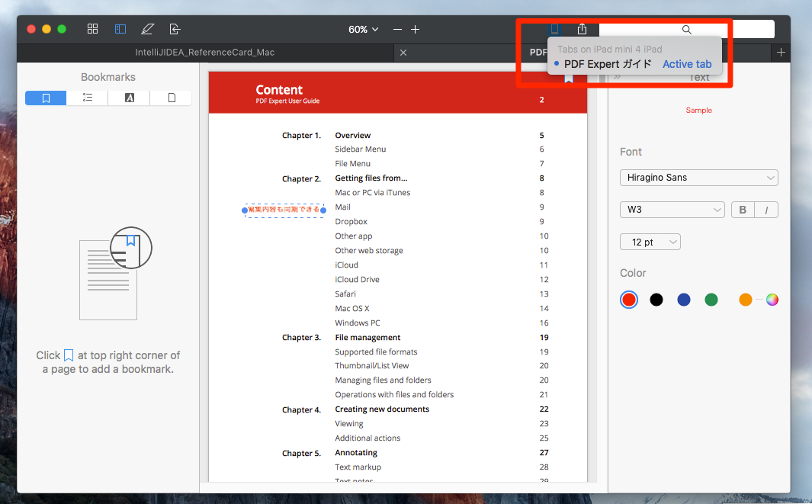Select the annotate pen tool
The image size is (812, 504).
tap(147, 29)
